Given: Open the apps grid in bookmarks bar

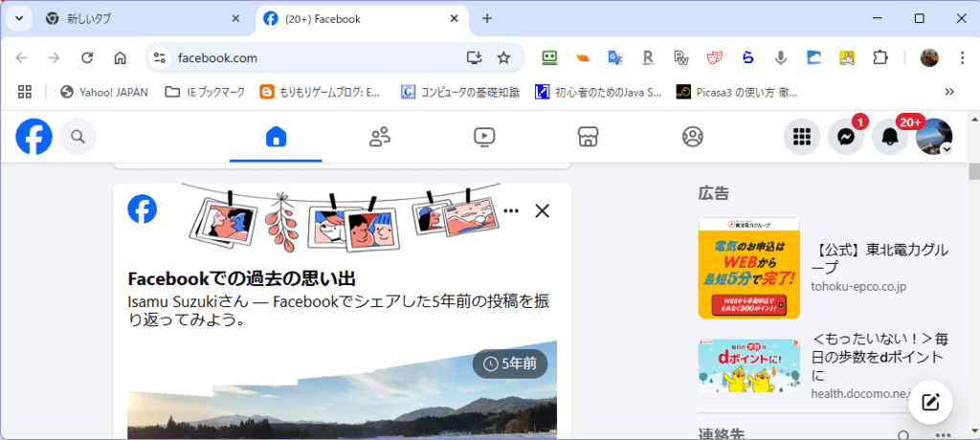Looking at the screenshot, I should click(24, 92).
